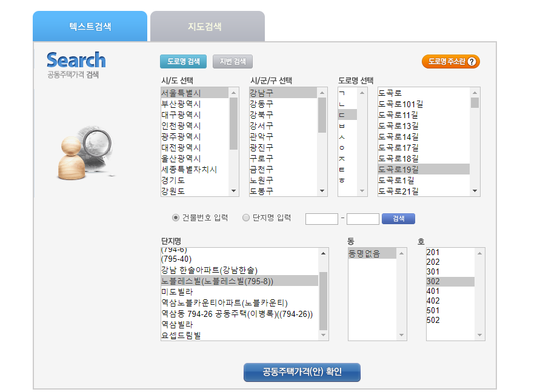Choose the 건물번호 입력 radio button
The width and height of the screenshot is (560, 392).
pyautogui.click(x=175, y=218)
